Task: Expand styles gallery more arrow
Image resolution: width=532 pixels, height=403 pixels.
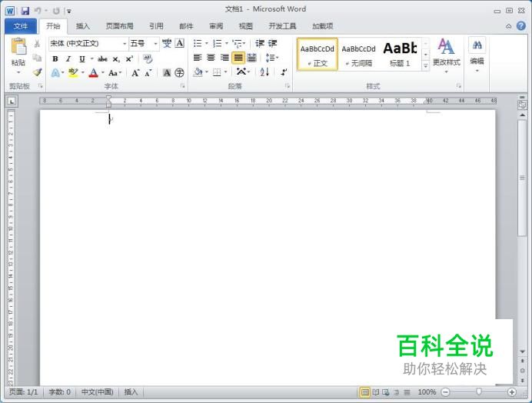Action: pyautogui.click(x=425, y=66)
